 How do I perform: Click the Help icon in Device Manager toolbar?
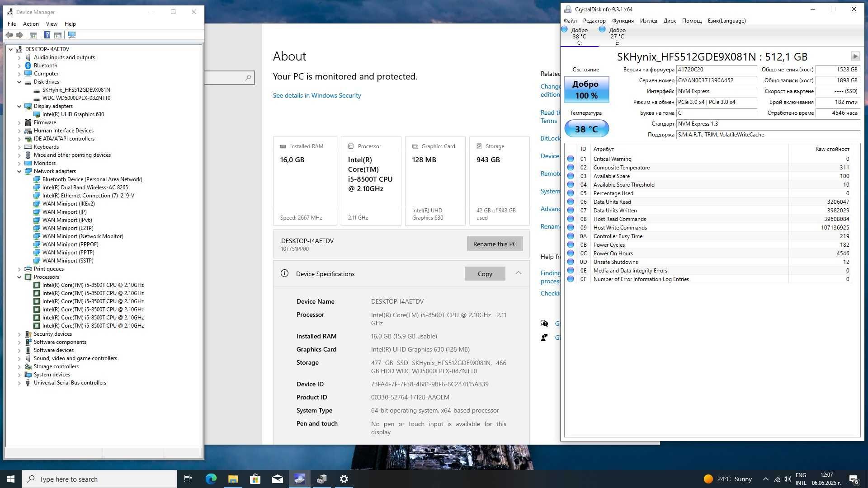47,35
